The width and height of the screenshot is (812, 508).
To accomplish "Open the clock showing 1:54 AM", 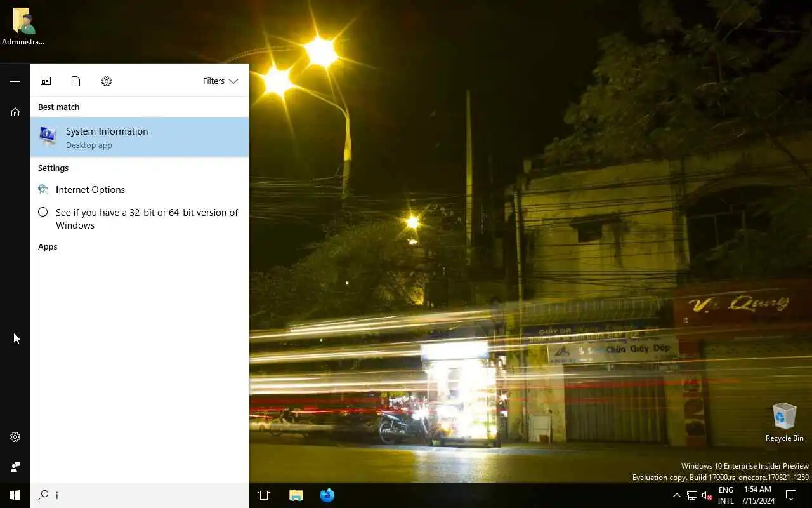I will click(x=757, y=495).
